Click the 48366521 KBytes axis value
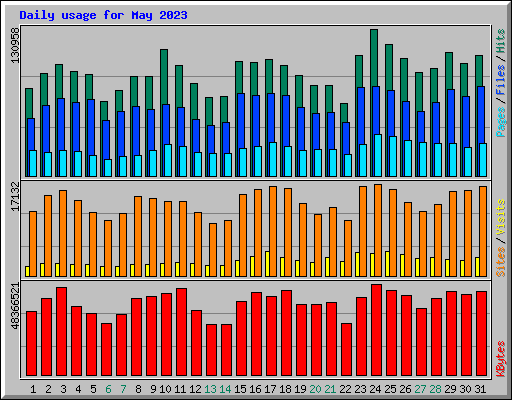The image size is (512, 400). [15, 306]
